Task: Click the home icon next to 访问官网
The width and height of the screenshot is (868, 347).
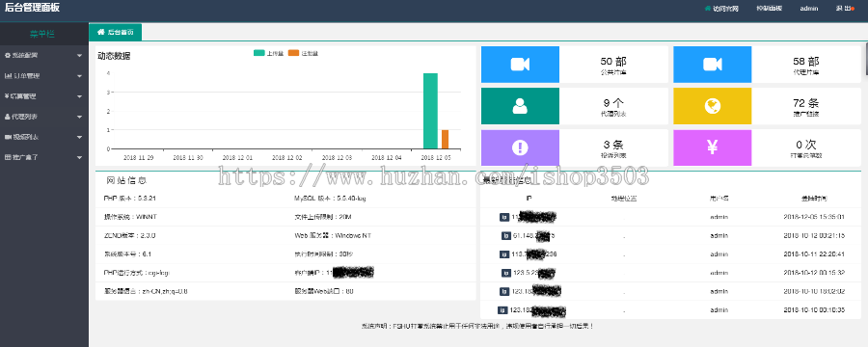Action: pyautogui.click(x=708, y=9)
